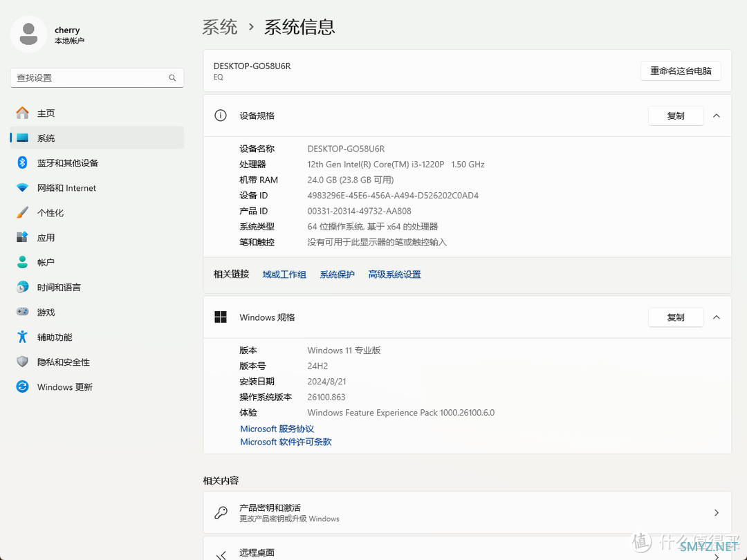Image resolution: width=747 pixels, height=560 pixels.
Task: Click the cherry user avatar icon
Action: pyautogui.click(x=28, y=35)
